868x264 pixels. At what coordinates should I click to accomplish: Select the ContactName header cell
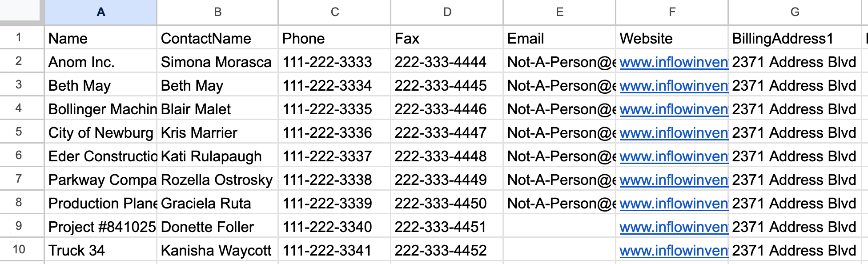click(217, 39)
